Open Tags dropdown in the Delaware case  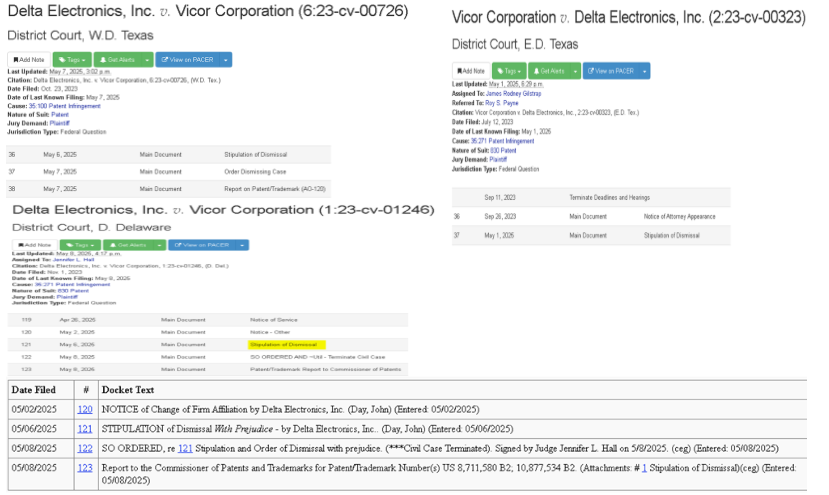(x=80, y=245)
